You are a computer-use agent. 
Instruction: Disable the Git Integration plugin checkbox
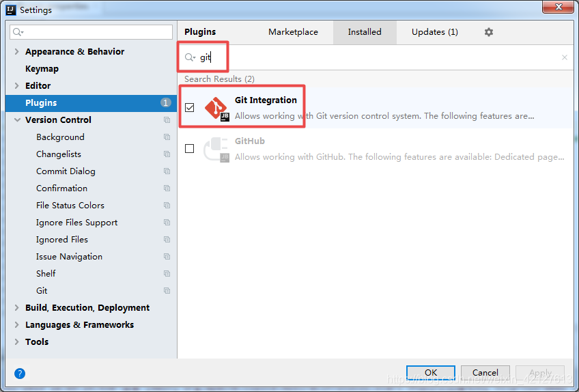pyautogui.click(x=189, y=107)
